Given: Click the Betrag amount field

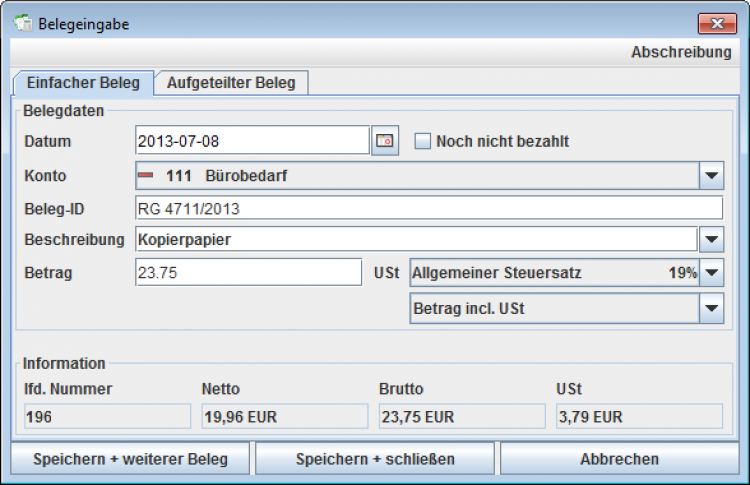Looking at the screenshot, I should (248, 272).
